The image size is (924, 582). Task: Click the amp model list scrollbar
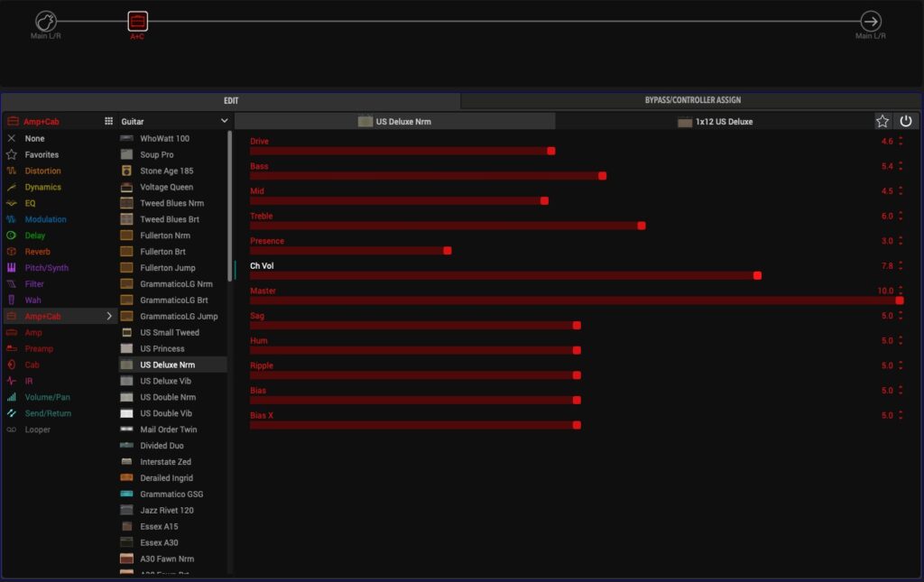(229, 208)
